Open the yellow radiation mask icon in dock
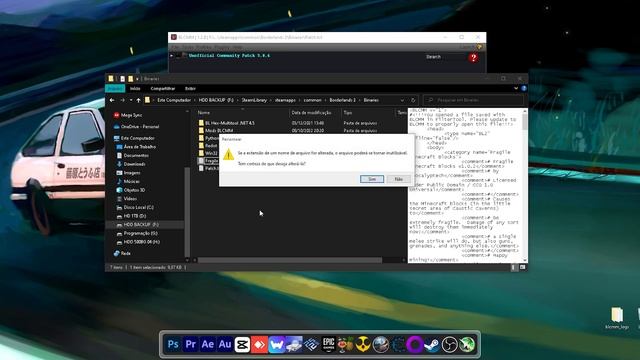 [363, 344]
